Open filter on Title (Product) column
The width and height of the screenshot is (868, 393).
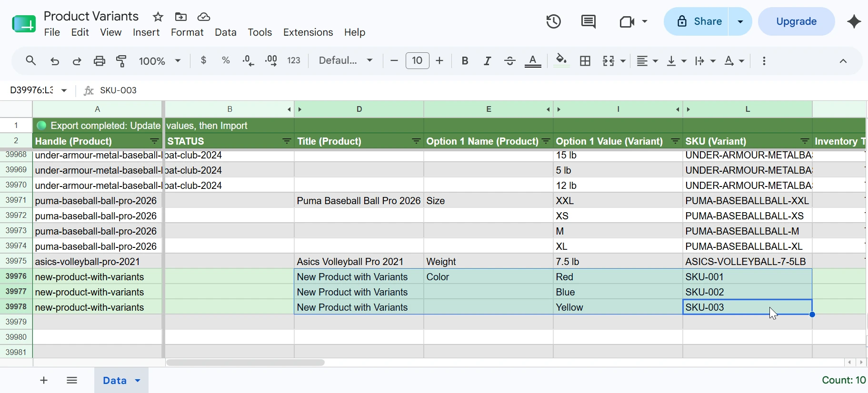(416, 141)
